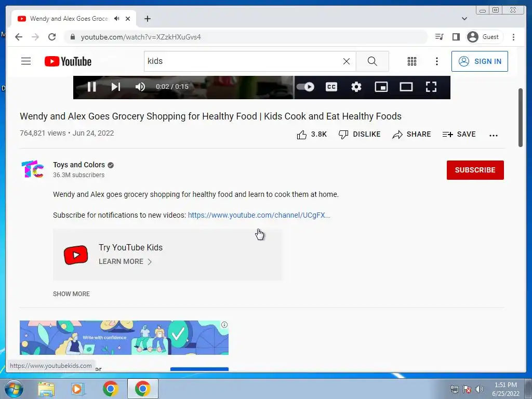Click the page vertical scrollbar
Image resolution: width=532 pixels, height=399 pixels.
click(521, 118)
